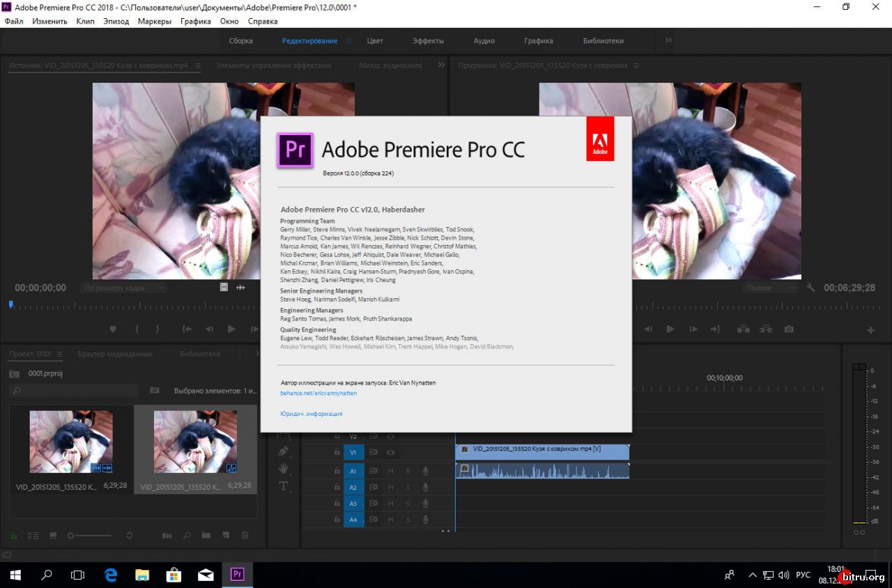
Task: Open Юридич. информация link
Action: click(x=312, y=414)
